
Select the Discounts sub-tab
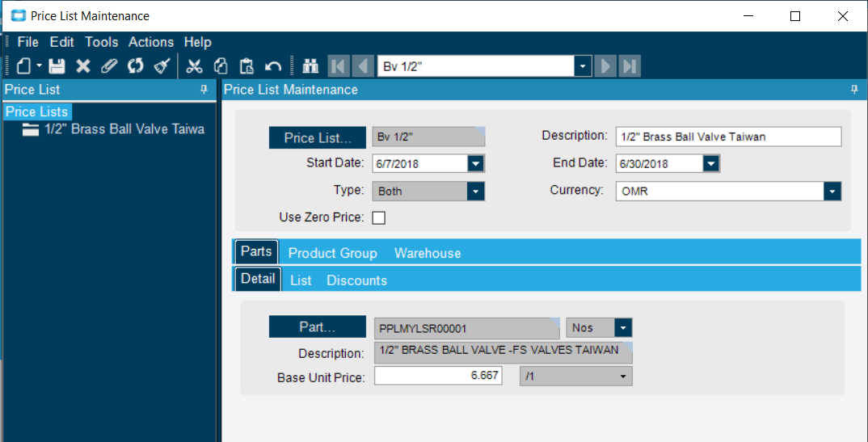pos(356,280)
